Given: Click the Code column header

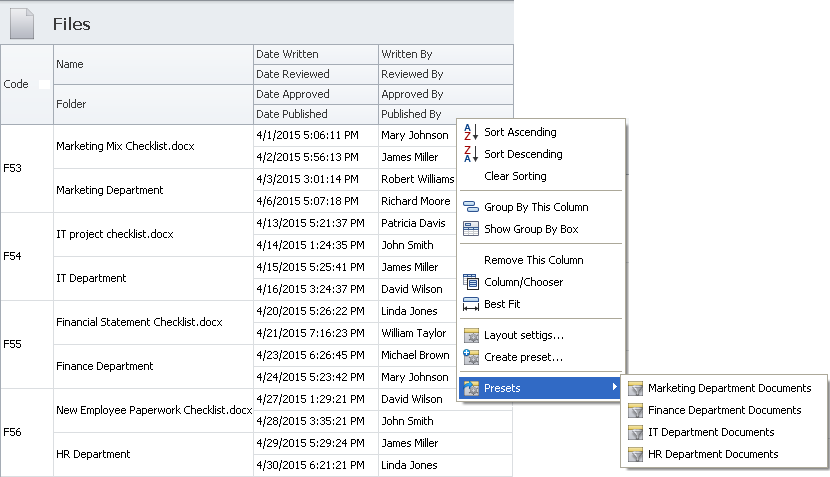Looking at the screenshot, I should [17, 85].
